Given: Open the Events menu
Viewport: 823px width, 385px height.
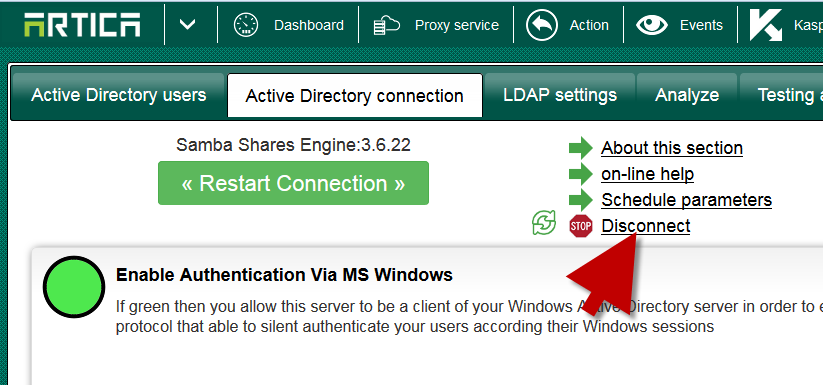Looking at the screenshot, I should (x=701, y=25).
